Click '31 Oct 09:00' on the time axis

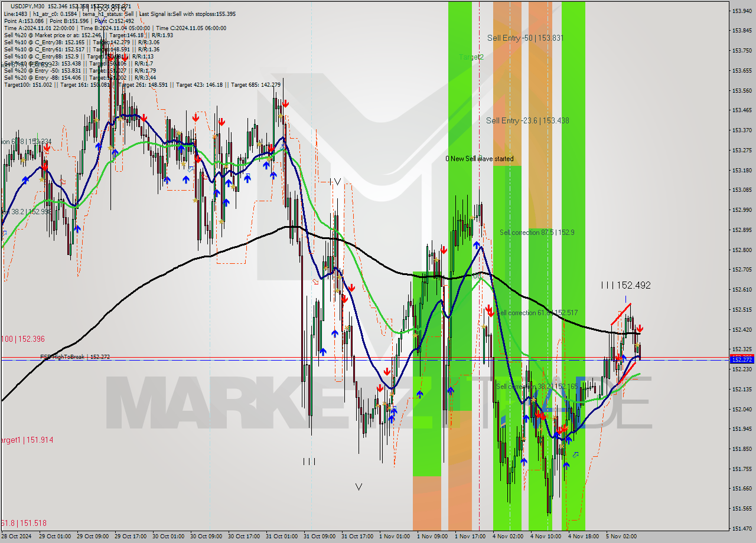[x=319, y=537]
